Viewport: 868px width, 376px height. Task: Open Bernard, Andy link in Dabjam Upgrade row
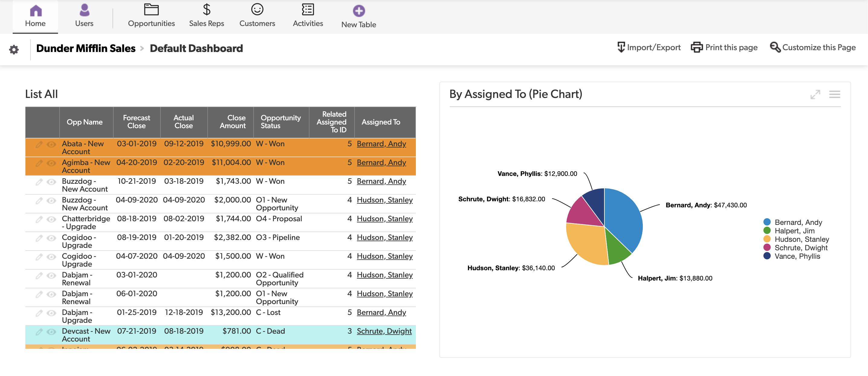click(381, 312)
